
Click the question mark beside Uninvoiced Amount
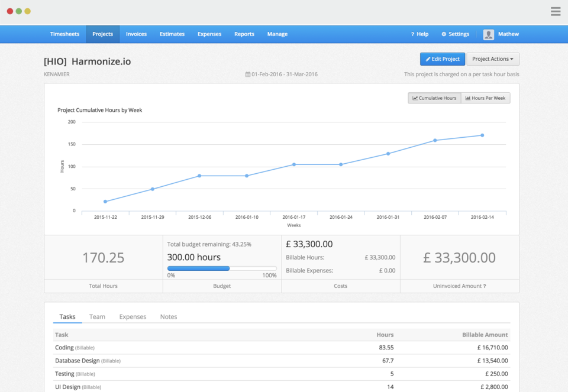485,286
